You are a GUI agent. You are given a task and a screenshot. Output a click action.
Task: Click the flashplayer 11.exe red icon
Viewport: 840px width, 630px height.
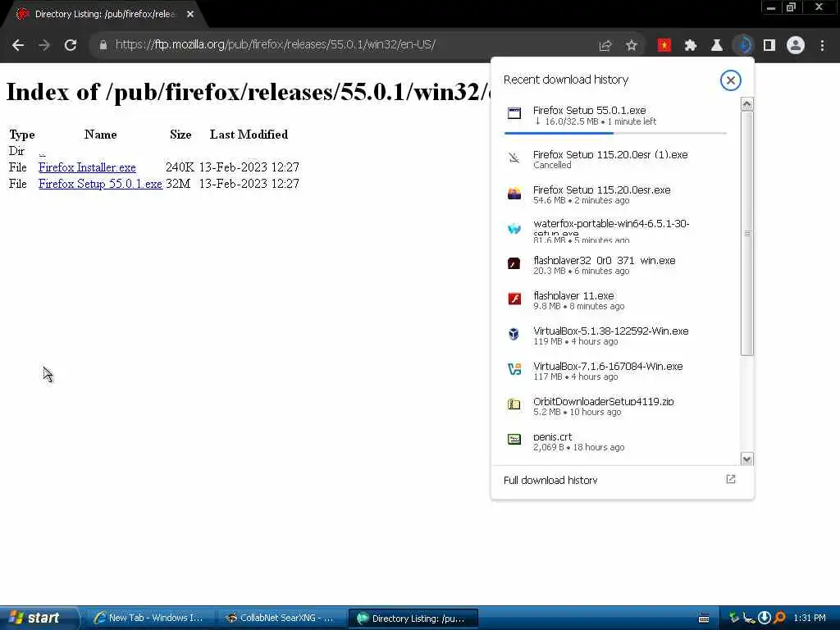pyautogui.click(x=514, y=299)
